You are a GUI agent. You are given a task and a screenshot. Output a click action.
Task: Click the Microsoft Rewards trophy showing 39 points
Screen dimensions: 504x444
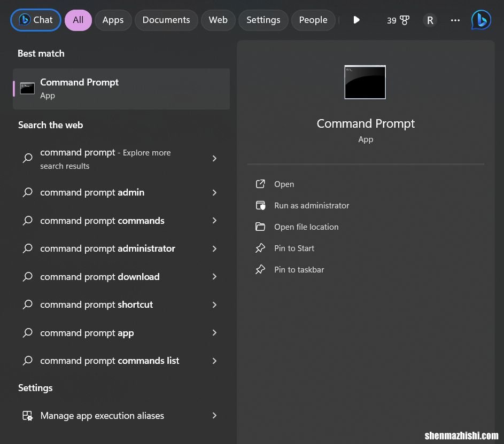point(398,20)
